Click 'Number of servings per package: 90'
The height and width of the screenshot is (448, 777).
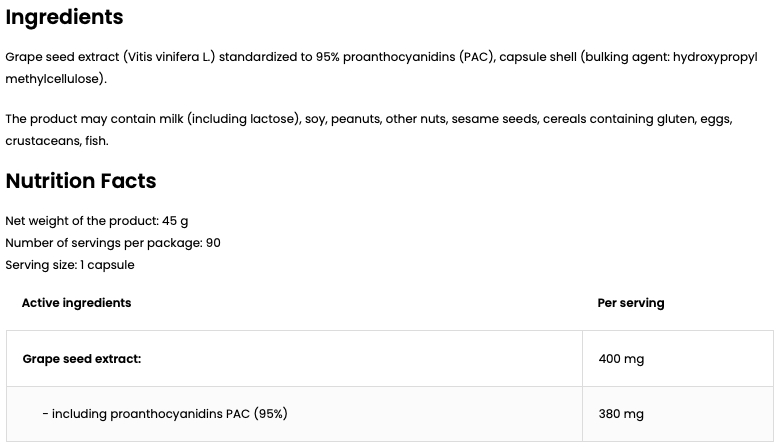coord(113,243)
